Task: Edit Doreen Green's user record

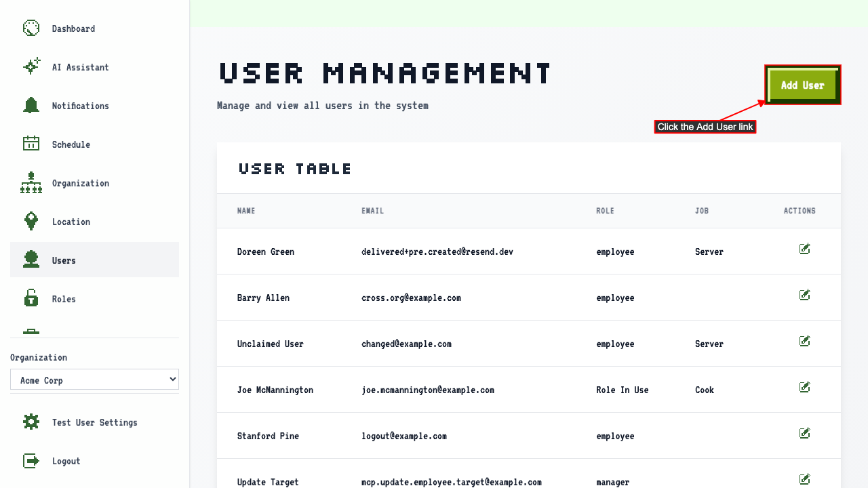Action: point(805,249)
